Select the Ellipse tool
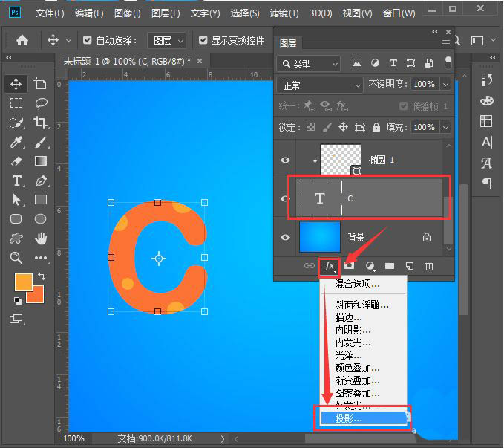Viewport: 504px width, 448px height. click(x=41, y=219)
